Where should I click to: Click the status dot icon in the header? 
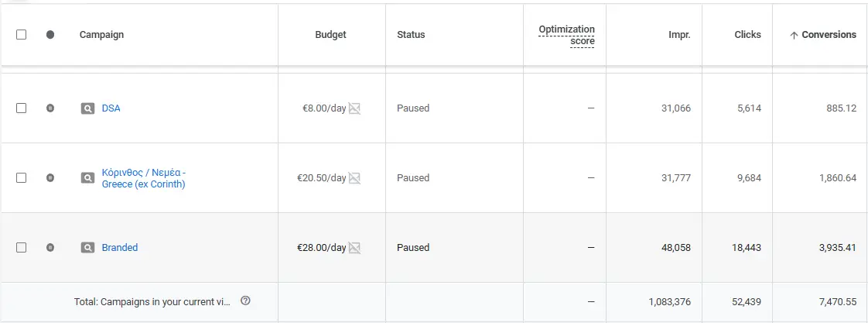(x=50, y=35)
